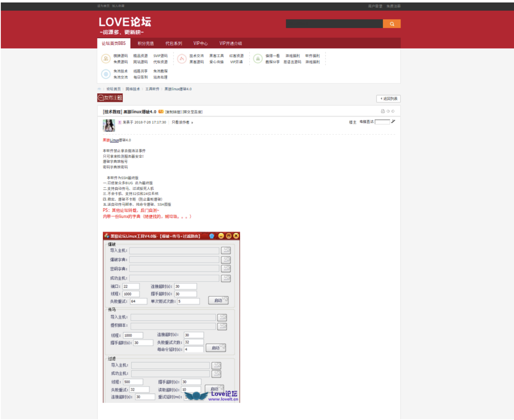Click the 教程分享 category link

point(272,62)
